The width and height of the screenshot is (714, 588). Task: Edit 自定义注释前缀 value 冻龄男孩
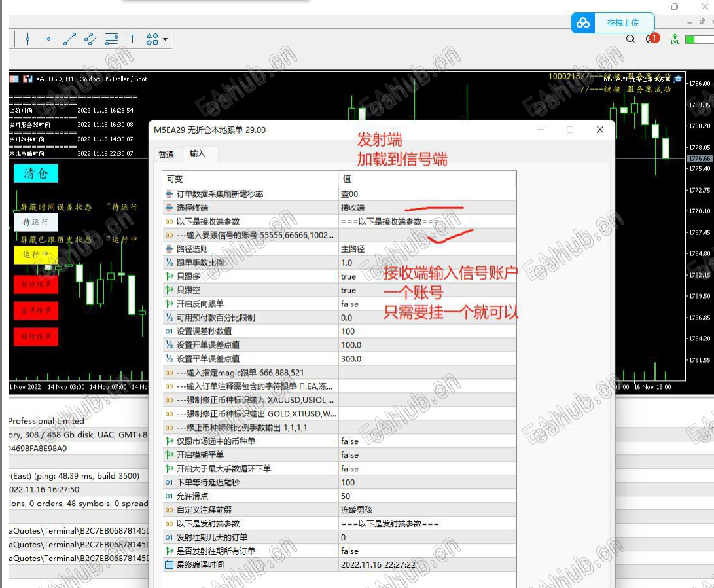(427, 509)
